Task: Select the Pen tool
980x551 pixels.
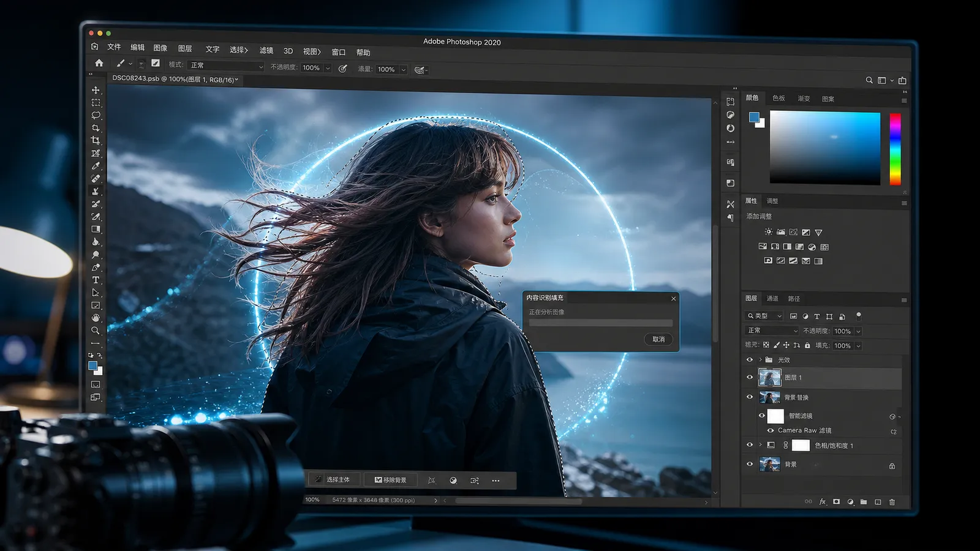Action: pyautogui.click(x=96, y=268)
